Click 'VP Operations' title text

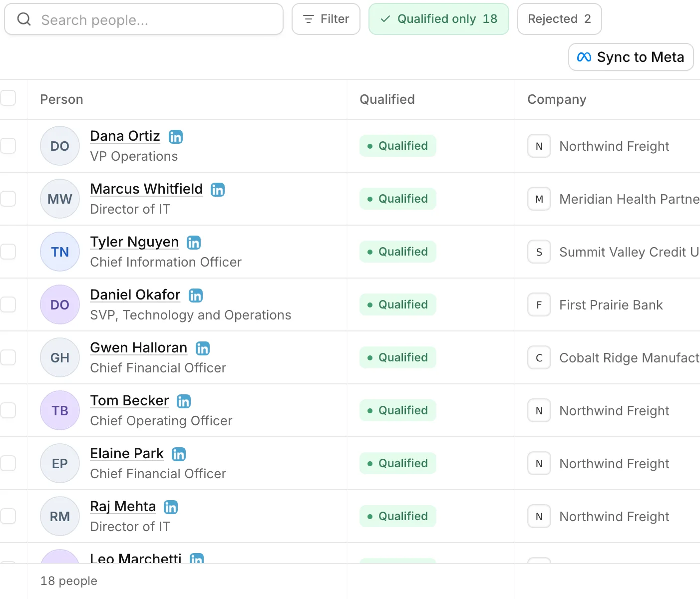[x=134, y=156]
